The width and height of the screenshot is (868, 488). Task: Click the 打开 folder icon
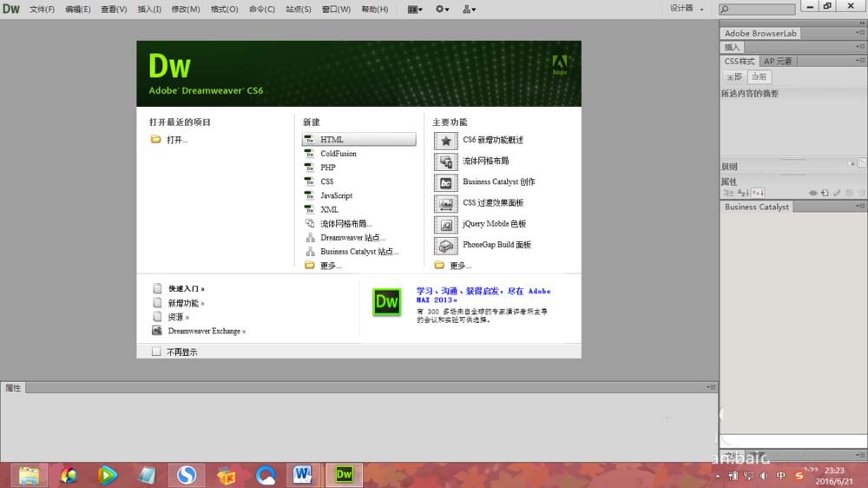(156, 139)
